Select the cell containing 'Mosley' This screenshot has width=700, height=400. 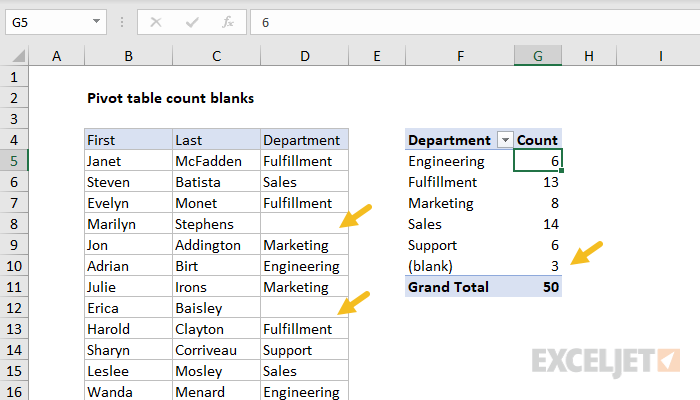coord(216,371)
